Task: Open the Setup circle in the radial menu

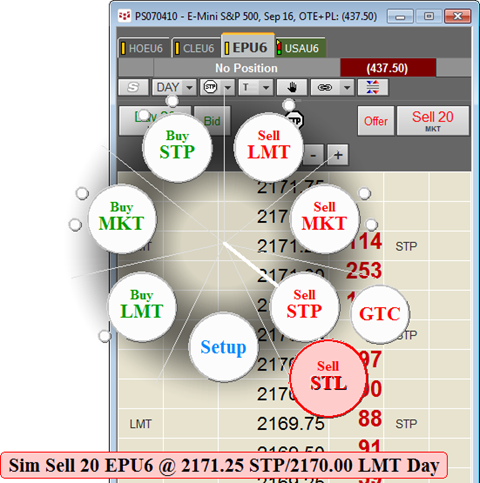Action: click(223, 347)
